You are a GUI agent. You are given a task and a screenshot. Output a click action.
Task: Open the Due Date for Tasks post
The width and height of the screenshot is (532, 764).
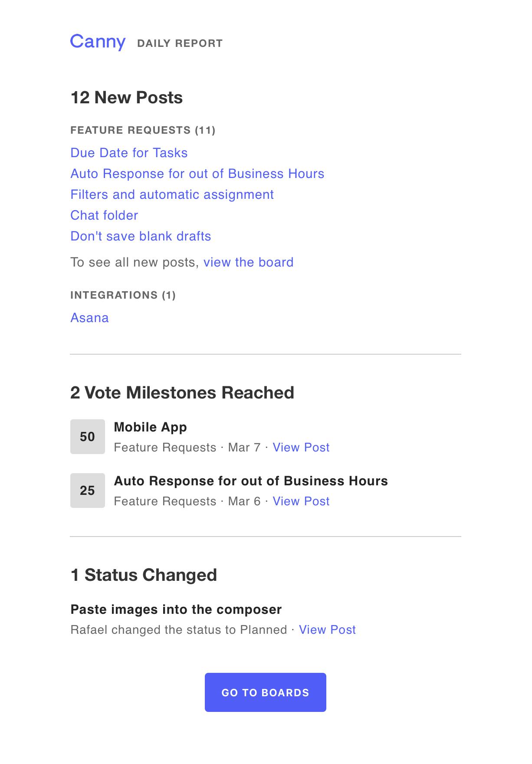point(129,153)
